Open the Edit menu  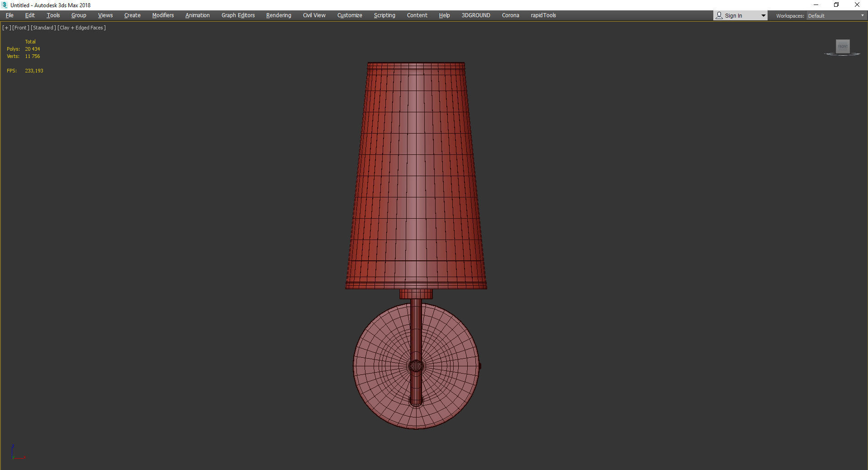point(30,15)
